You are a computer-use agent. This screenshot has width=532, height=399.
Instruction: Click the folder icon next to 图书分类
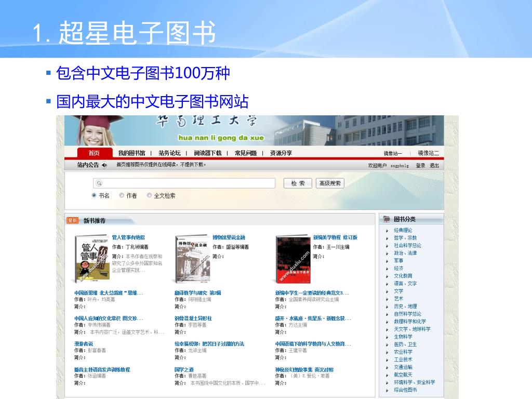[387, 219]
